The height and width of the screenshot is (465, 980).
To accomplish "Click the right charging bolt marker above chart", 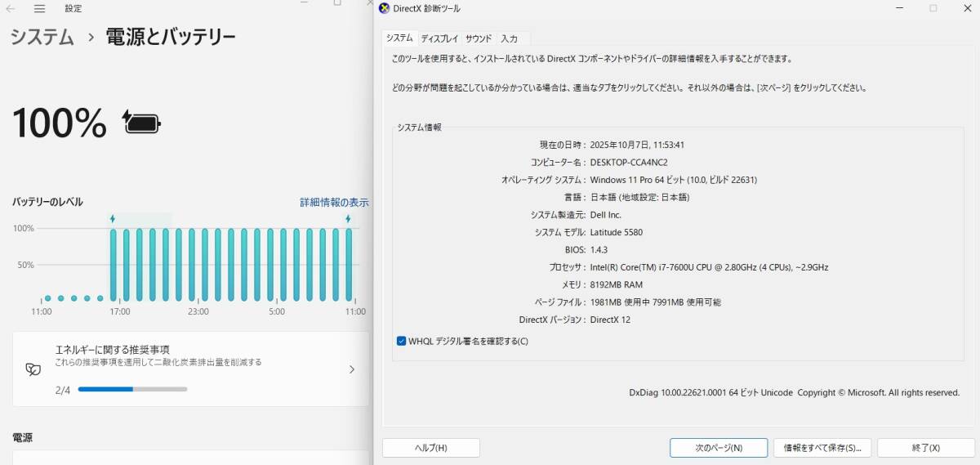I will [x=348, y=219].
